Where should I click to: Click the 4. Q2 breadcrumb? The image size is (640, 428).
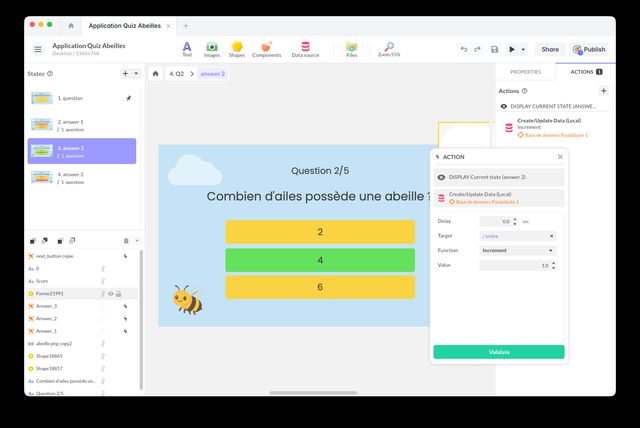tap(176, 74)
